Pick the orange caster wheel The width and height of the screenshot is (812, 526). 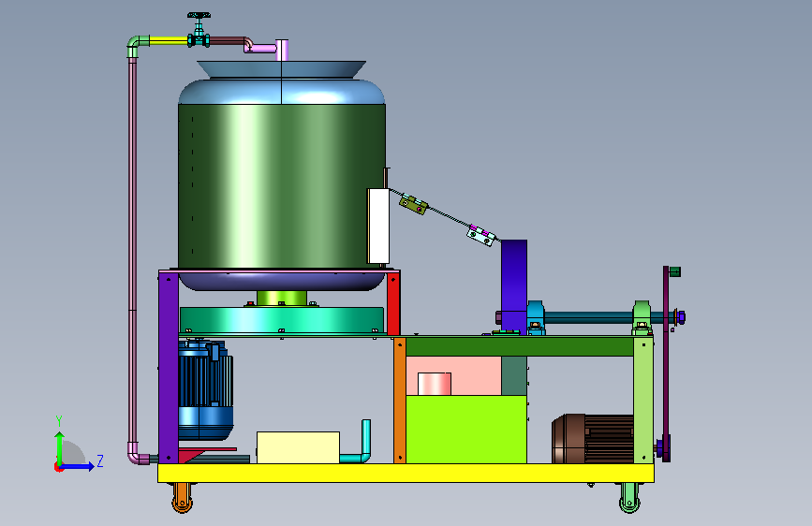(182, 498)
